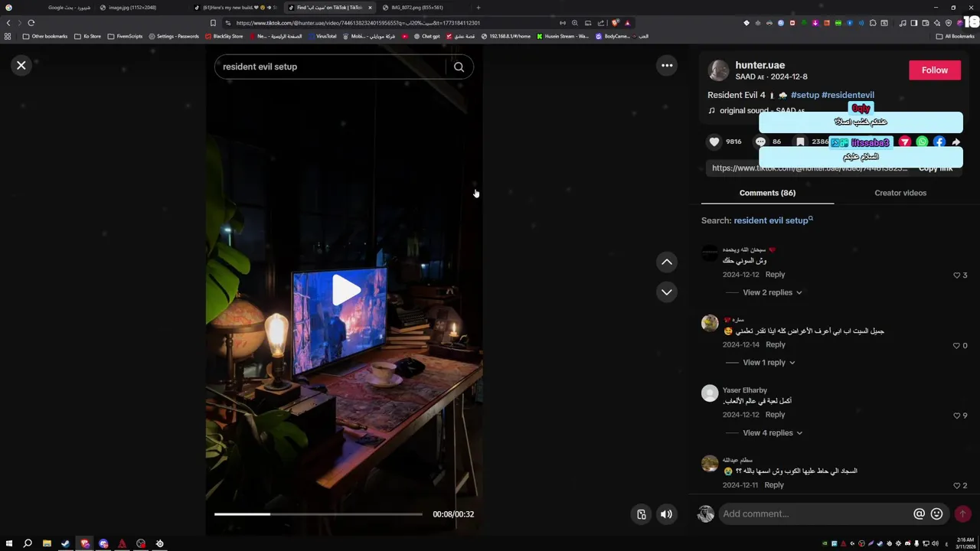Image resolution: width=980 pixels, height=551 pixels.
Task: Open the #residentevil hashtag
Action: click(848, 95)
